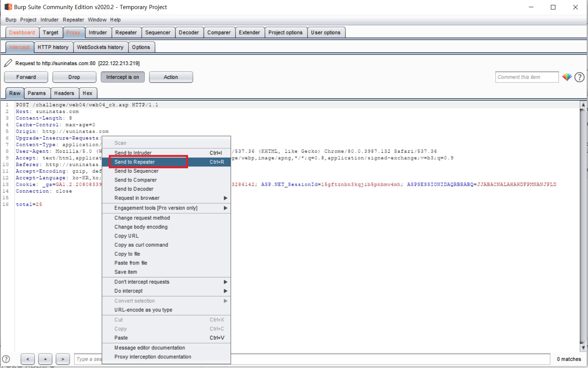The image size is (588, 368).
Task: Open the Help menu
Action: tap(116, 20)
